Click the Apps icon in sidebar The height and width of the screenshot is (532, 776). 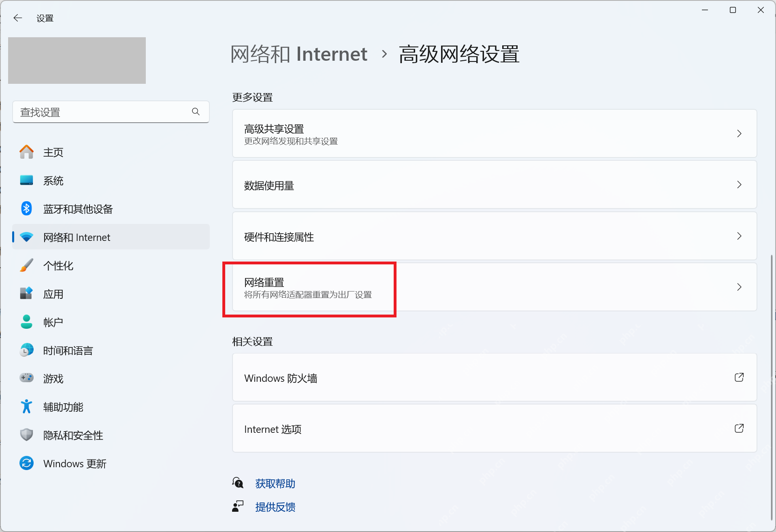coord(27,294)
